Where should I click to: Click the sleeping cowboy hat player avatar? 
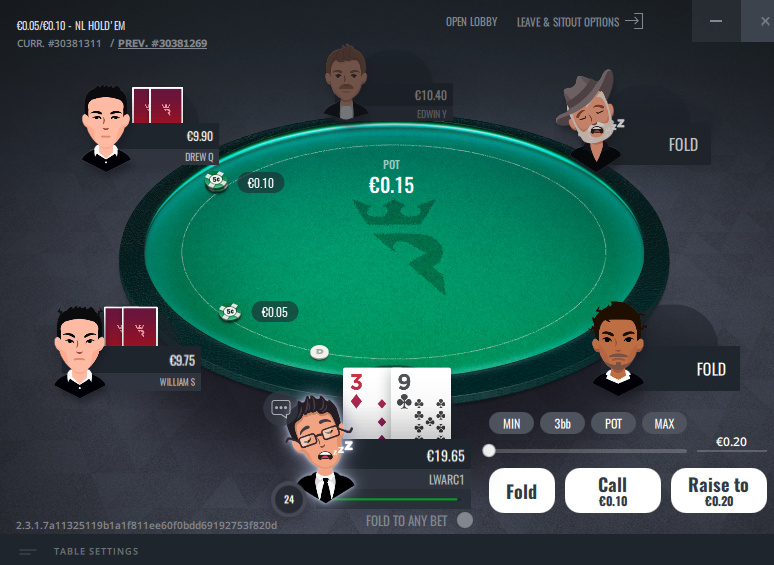coord(589,117)
